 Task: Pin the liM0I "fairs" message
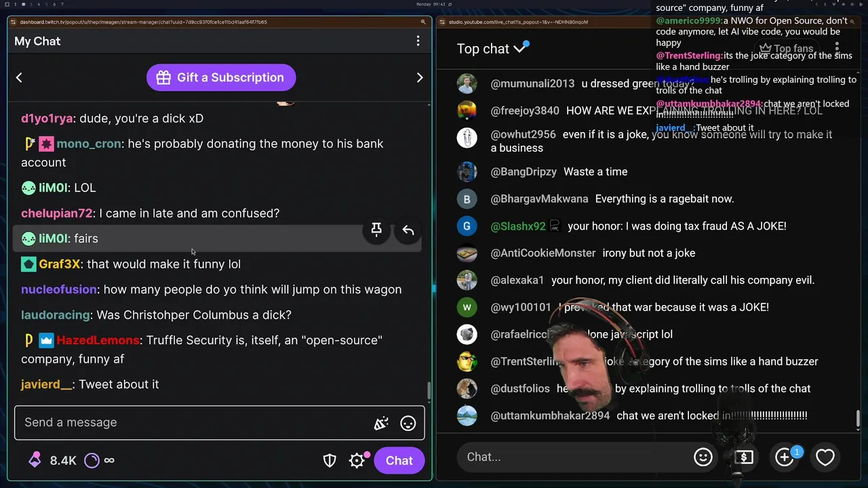376,230
